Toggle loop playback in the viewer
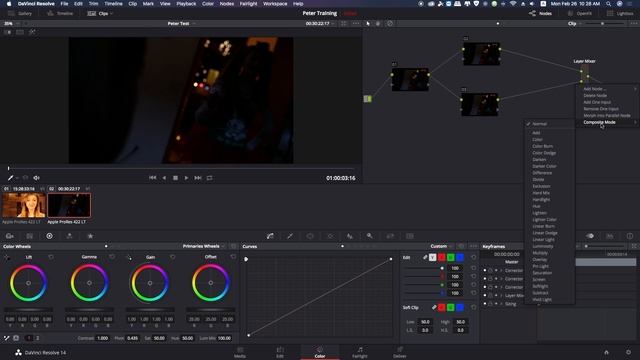Screen dimensions: 640x360 (x=209, y=178)
